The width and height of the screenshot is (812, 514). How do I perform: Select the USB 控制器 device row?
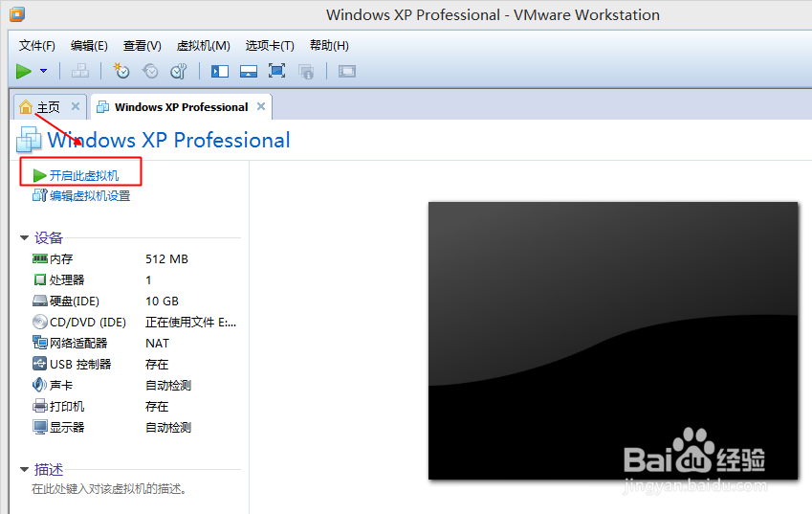point(136,365)
